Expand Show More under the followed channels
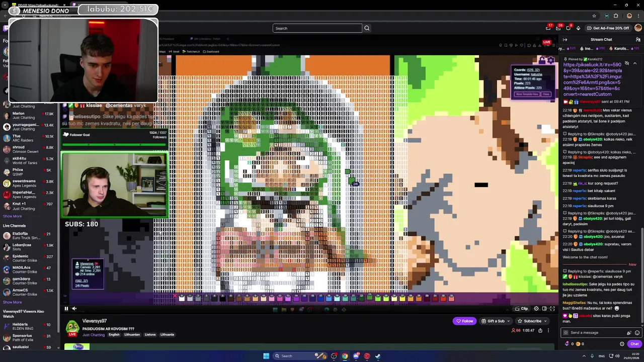 click(x=12, y=216)
